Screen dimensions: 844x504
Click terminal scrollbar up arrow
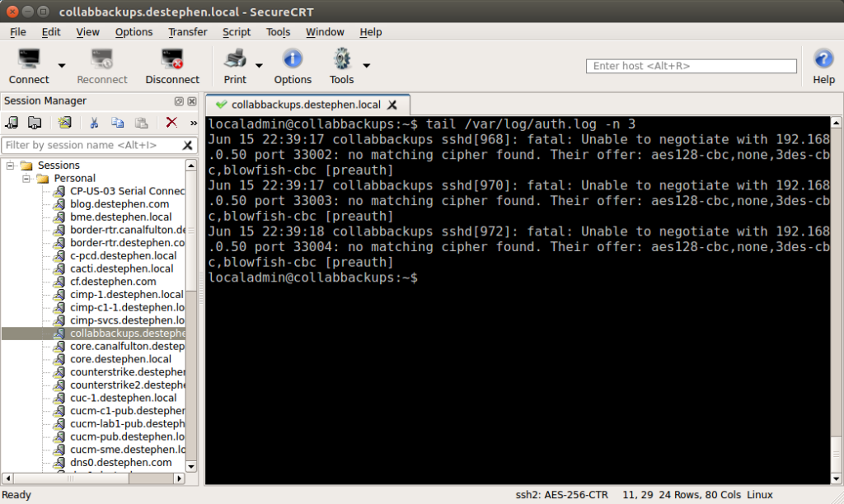click(x=836, y=123)
